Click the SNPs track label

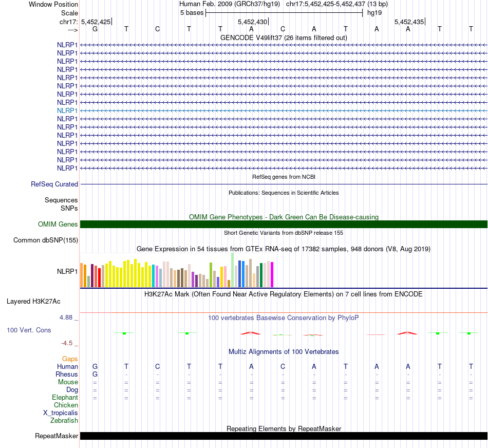coord(69,208)
